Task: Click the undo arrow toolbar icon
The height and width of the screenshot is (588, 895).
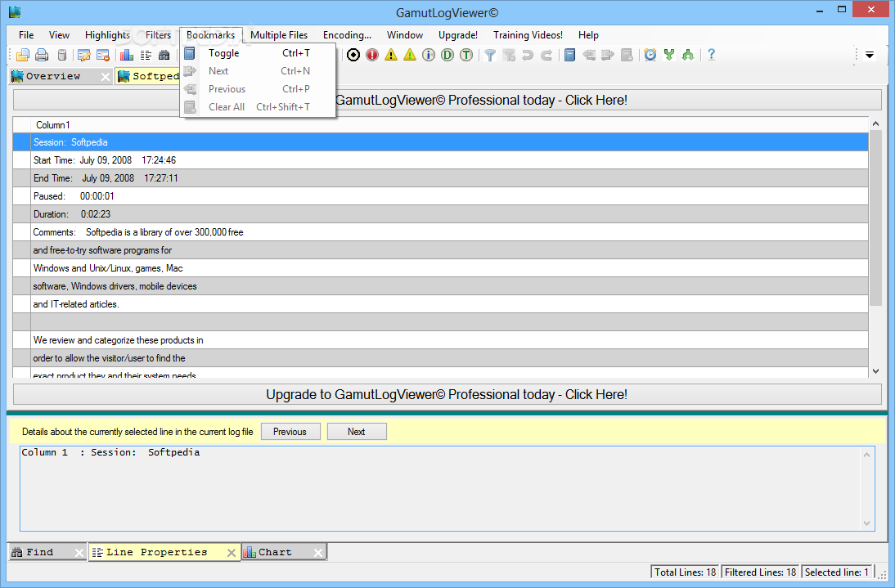Action: [x=528, y=55]
